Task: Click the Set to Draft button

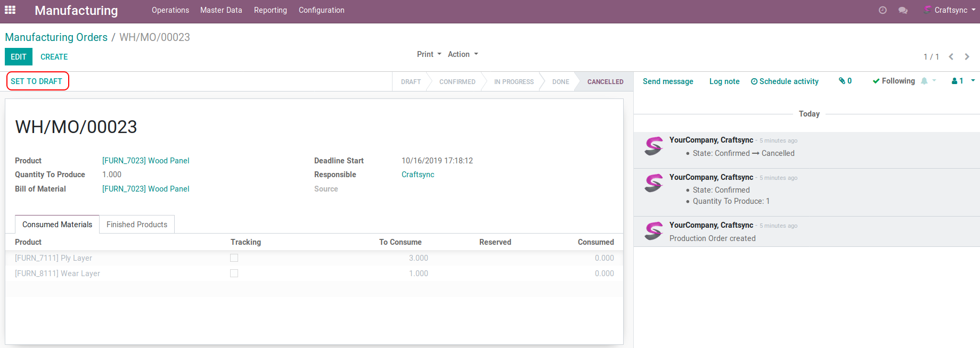Action: (37, 81)
